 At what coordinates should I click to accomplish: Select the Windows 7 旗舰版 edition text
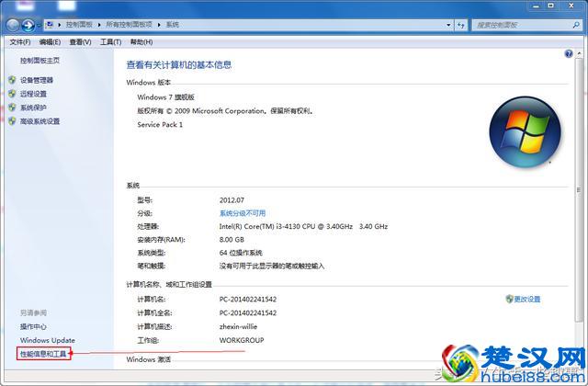pyautogui.click(x=165, y=97)
